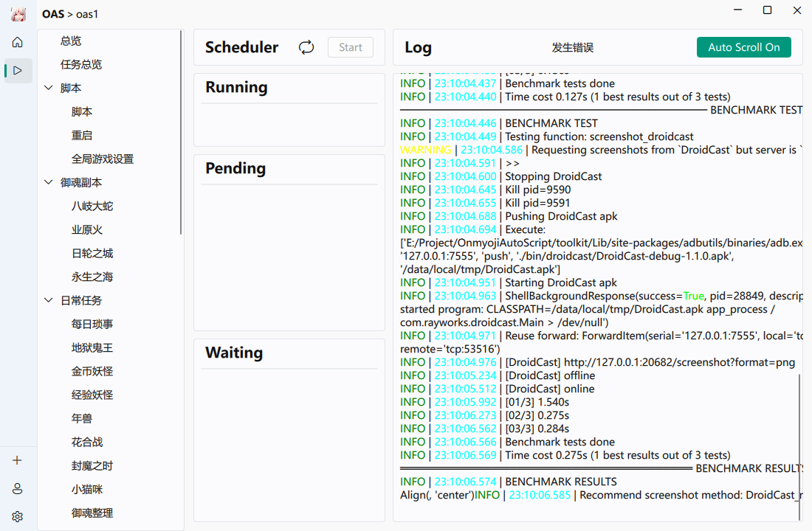Image resolution: width=812 pixels, height=531 pixels.
Task: Open the user account icon
Action: 18,488
